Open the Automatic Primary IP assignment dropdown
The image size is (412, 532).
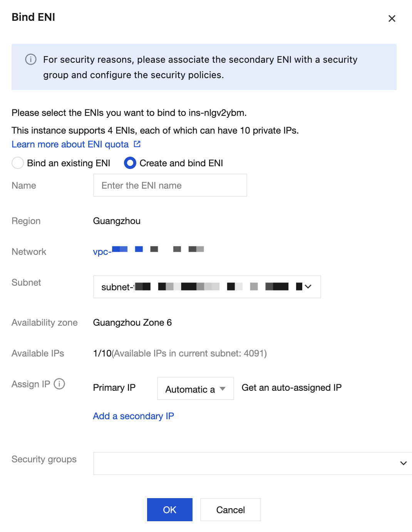click(196, 388)
